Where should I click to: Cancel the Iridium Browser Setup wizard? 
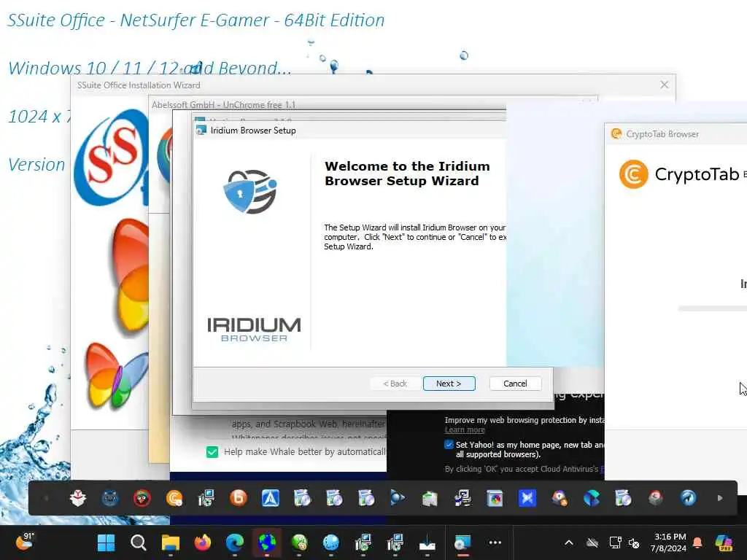(x=515, y=384)
